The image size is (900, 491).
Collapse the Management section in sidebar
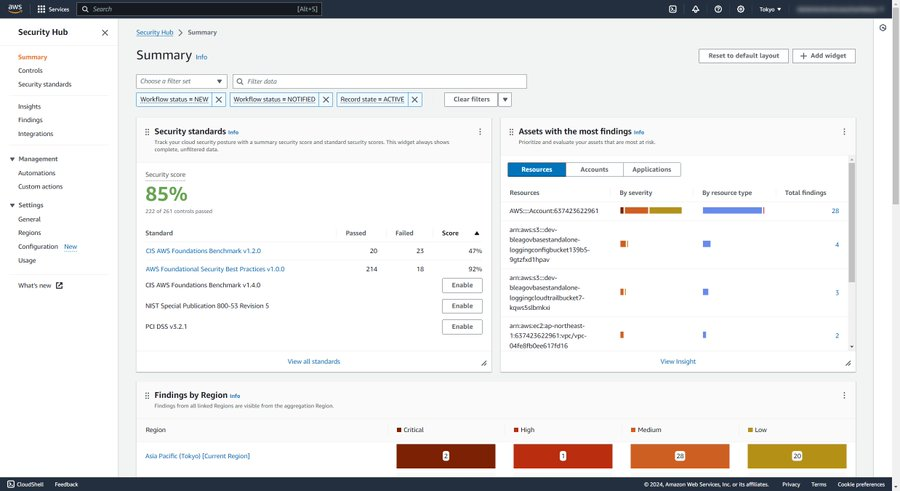coord(12,159)
